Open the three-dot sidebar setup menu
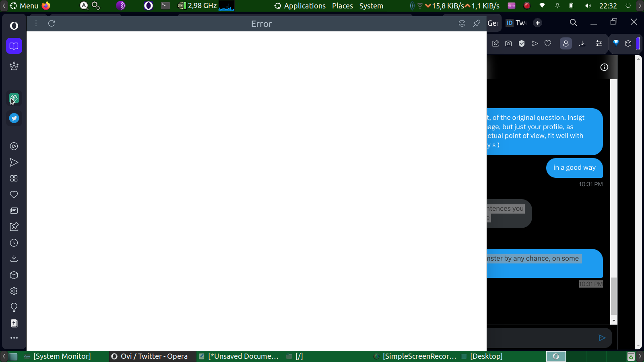644x362 pixels. coord(14,338)
